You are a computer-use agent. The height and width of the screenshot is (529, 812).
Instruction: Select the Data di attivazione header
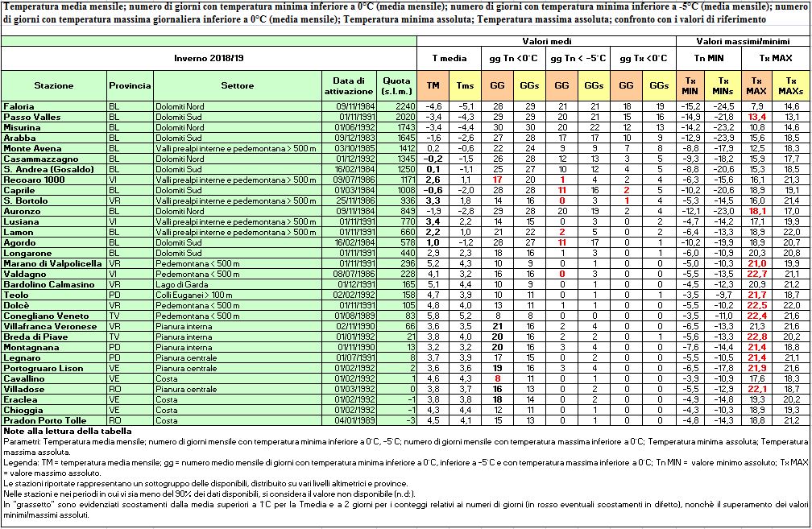click(349, 85)
